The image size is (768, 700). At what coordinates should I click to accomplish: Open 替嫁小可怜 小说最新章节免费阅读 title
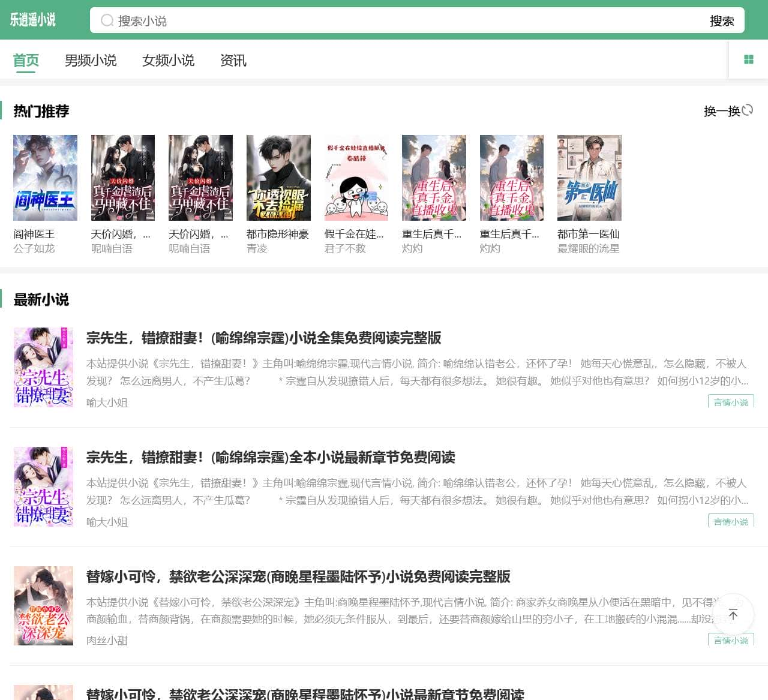coord(305,693)
